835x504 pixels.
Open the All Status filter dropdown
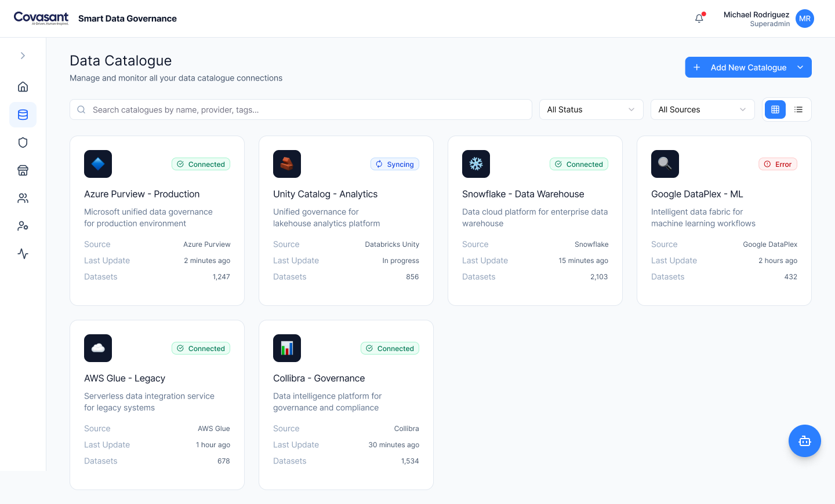591,109
